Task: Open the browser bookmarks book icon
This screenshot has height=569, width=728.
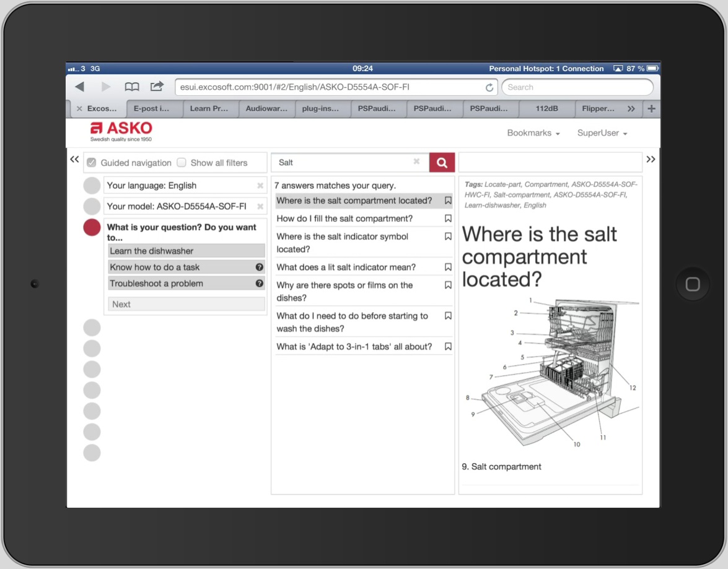Action: pos(132,87)
